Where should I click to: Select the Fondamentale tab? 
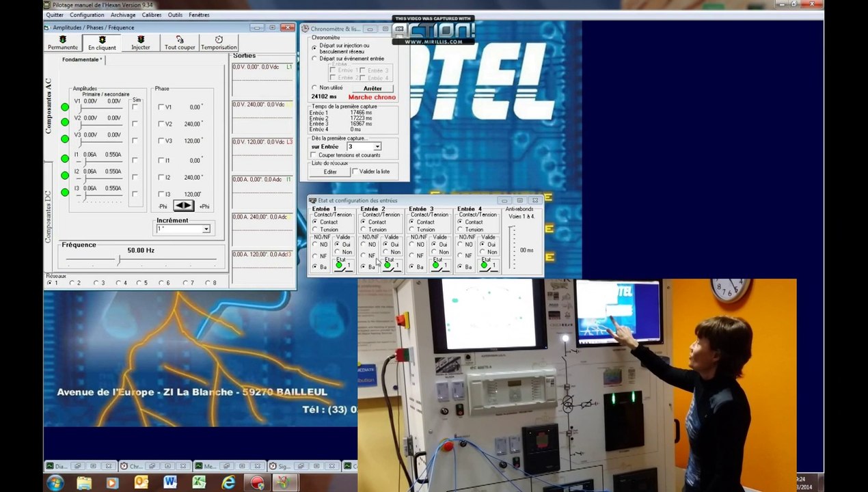coord(82,59)
